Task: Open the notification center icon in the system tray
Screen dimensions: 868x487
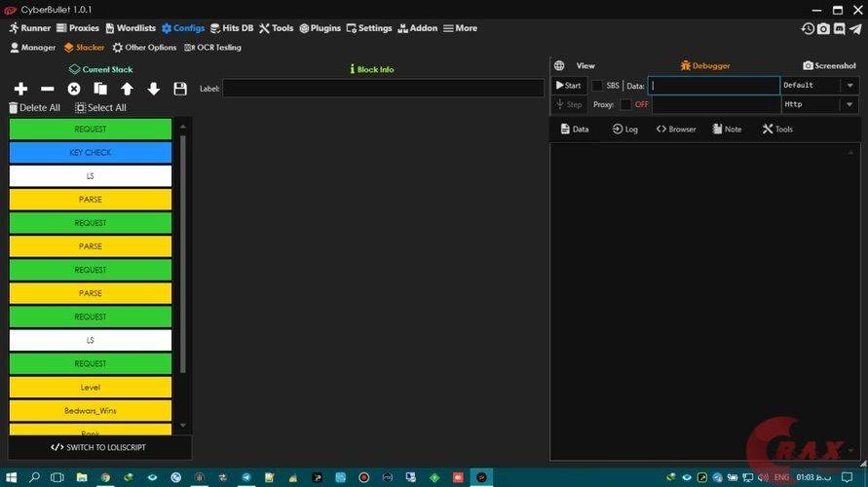Action: coord(847,477)
